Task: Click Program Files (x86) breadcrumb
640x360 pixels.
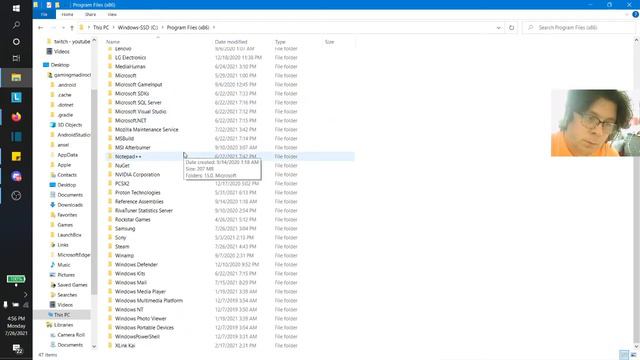Action: pyautogui.click(x=188, y=27)
